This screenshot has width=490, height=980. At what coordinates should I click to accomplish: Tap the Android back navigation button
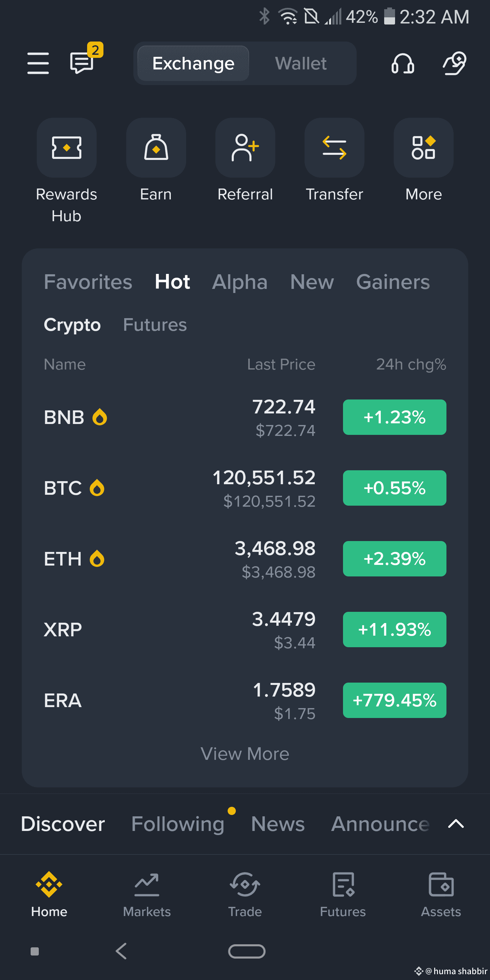click(x=121, y=951)
